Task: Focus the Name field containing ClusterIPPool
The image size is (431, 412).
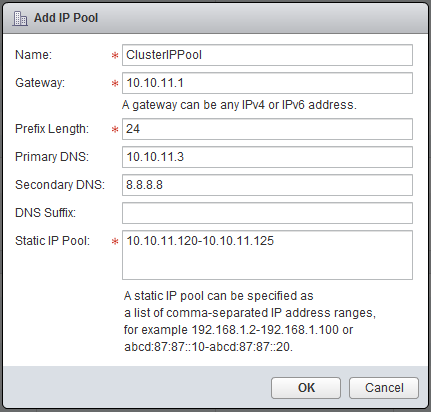Action: coord(267,55)
